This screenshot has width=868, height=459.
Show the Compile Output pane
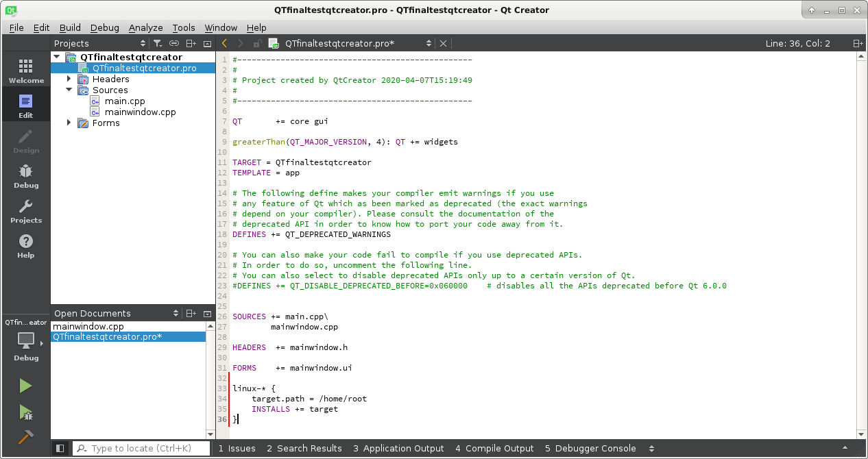(494, 448)
